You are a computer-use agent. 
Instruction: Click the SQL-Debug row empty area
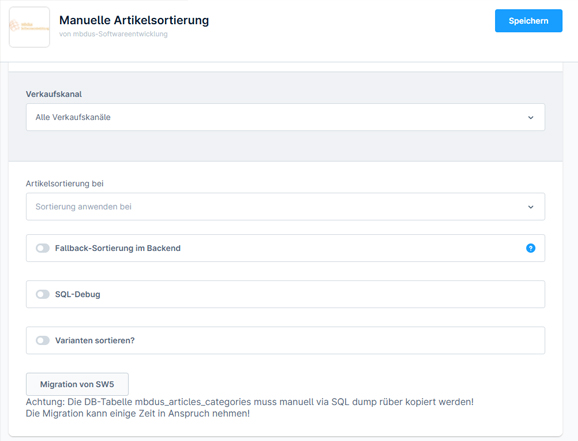coord(321,294)
